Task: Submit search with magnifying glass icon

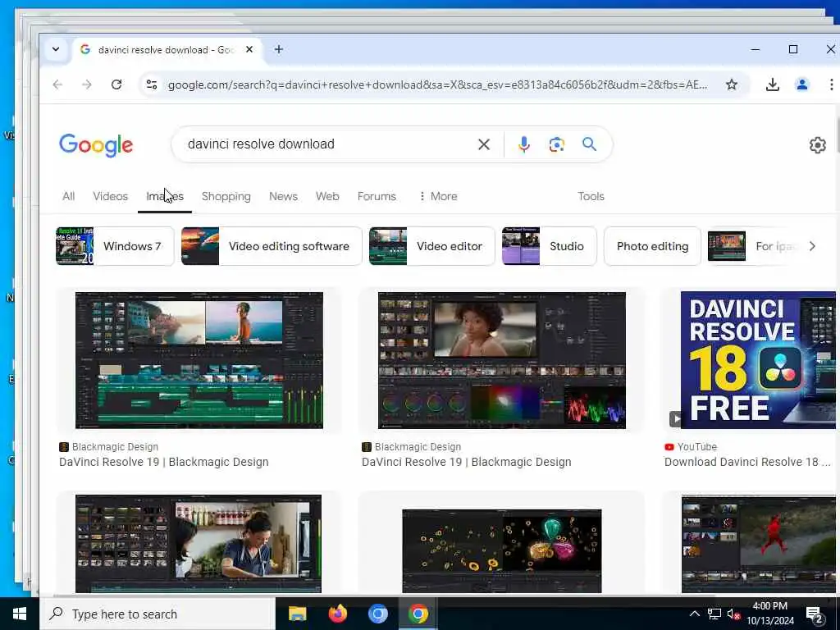Action: tap(589, 144)
